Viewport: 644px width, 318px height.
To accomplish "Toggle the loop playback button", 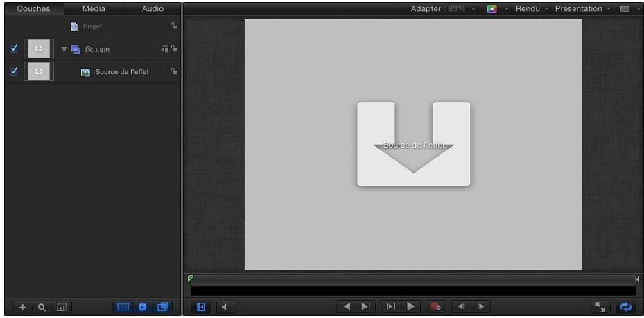I will coord(625,307).
